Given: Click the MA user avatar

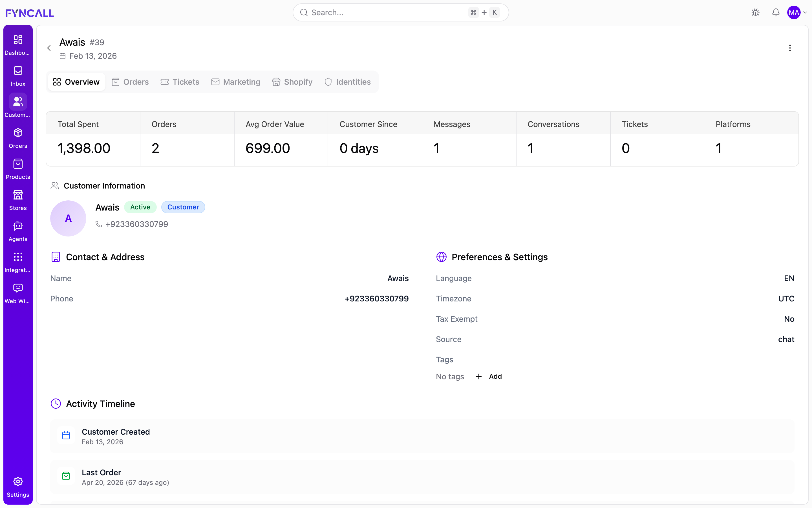Looking at the screenshot, I should [x=794, y=12].
